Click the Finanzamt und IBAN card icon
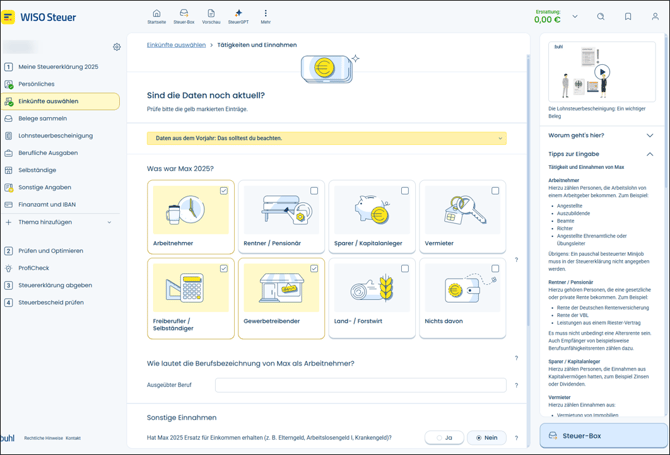Screen dimensions: 670x455 click(x=9, y=205)
